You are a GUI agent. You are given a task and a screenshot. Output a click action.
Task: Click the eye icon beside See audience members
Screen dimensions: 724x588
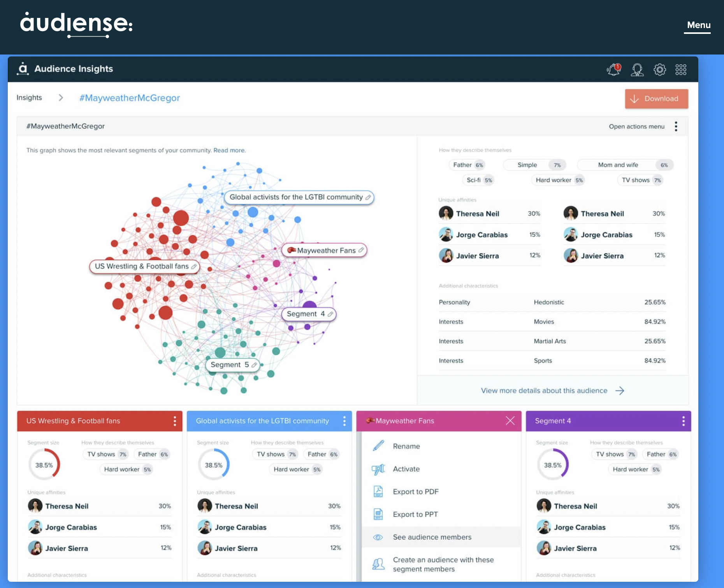[x=378, y=537]
